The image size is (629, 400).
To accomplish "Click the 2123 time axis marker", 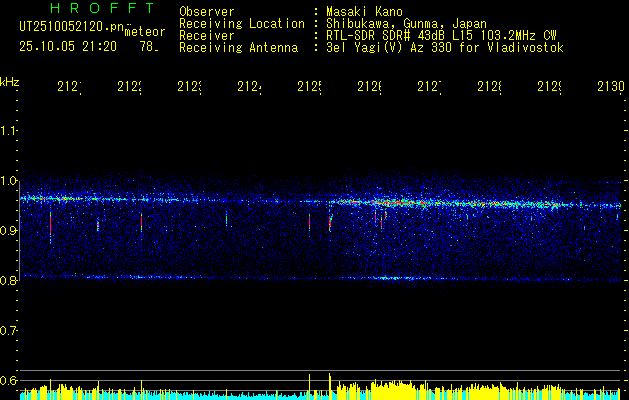I will 189,86.
